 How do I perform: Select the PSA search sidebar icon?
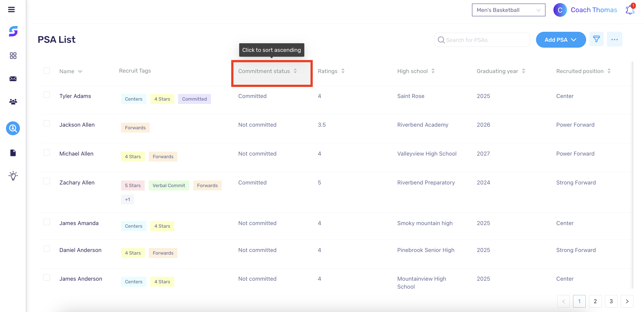[x=13, y=128]
